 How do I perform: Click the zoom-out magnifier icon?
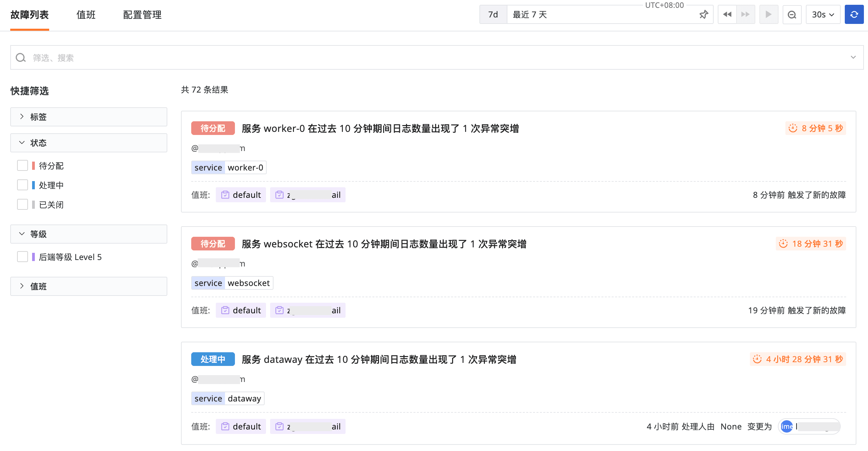click(x=792, y=14)
